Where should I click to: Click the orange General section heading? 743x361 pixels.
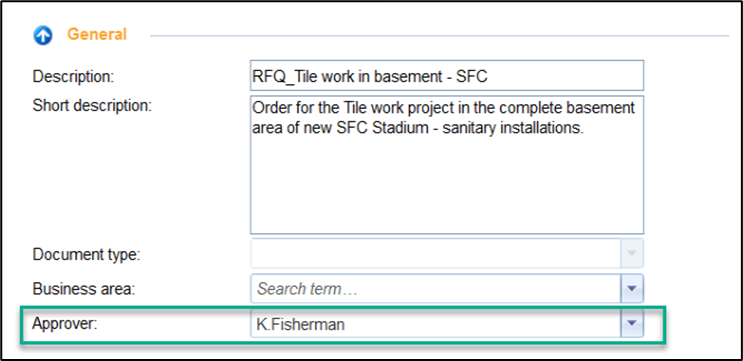(97, 34)
